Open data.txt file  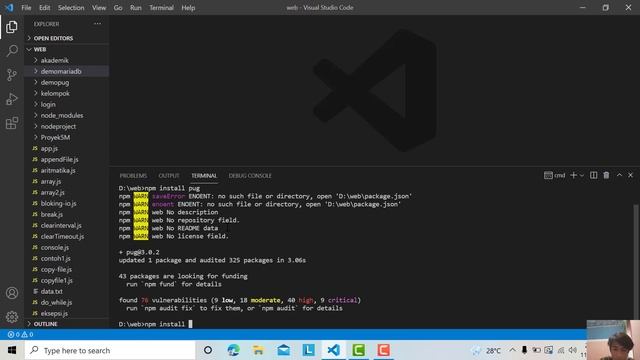67,291
